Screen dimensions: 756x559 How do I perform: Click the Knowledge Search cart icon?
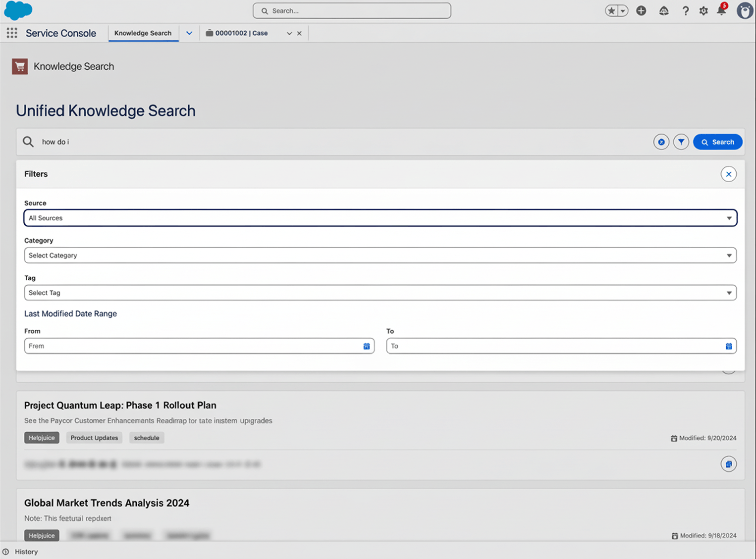click(19, 66)
